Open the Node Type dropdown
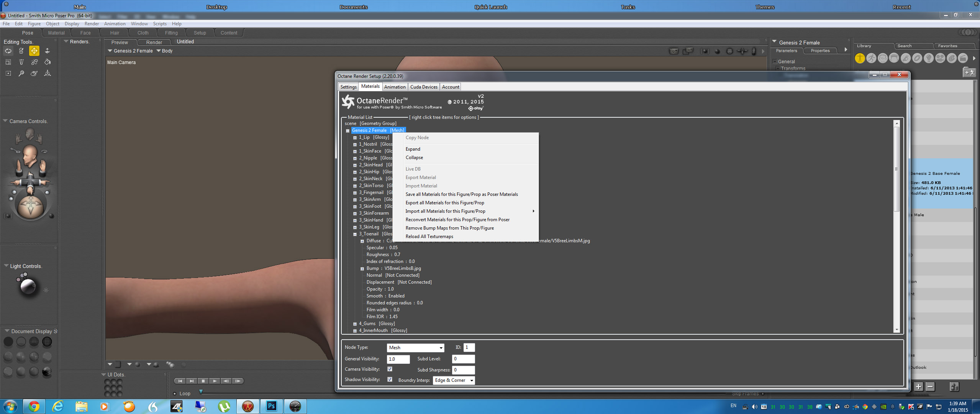 (x=416, y=348)
